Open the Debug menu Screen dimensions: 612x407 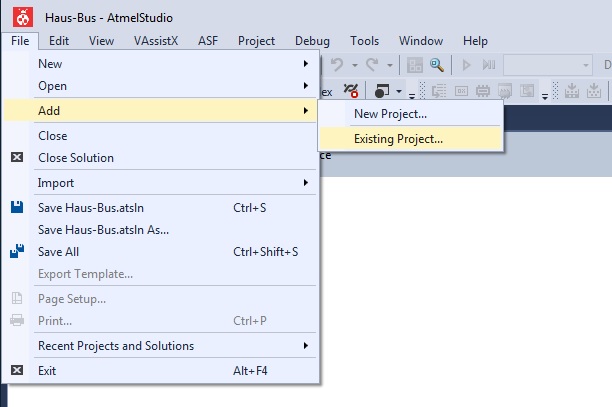click(x=312, y=41)
